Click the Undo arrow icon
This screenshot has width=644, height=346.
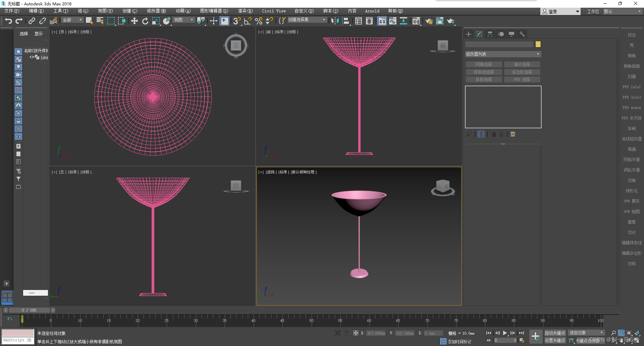click(x=8, y=21)
